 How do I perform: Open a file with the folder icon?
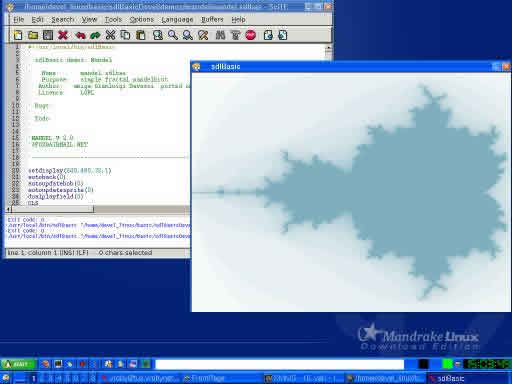[x=33, y=35]
